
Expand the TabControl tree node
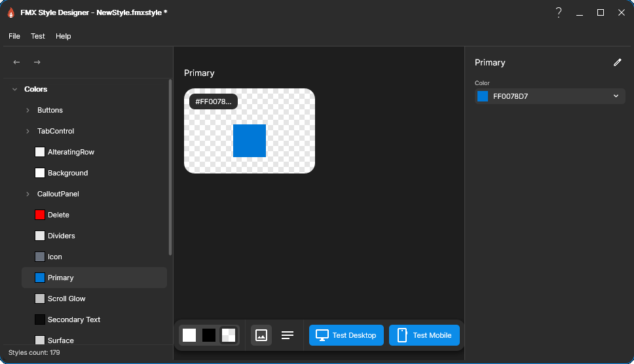click(28, 132)
